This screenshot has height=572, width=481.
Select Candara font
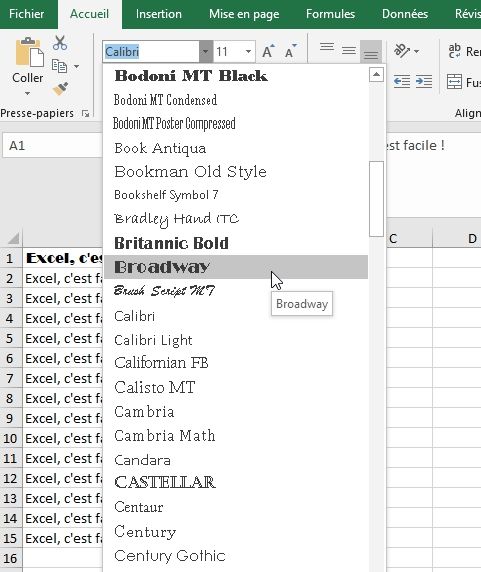pyautogui.click(x=236, y=460)
